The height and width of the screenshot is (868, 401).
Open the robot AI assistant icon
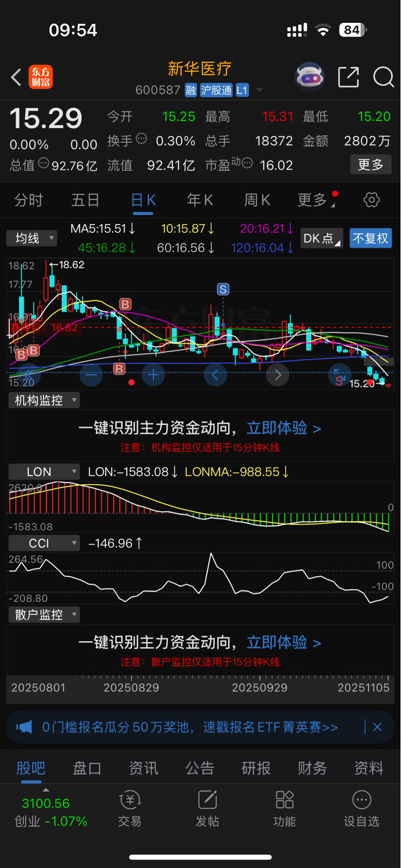pyautogui.click(x=310, y=77)
